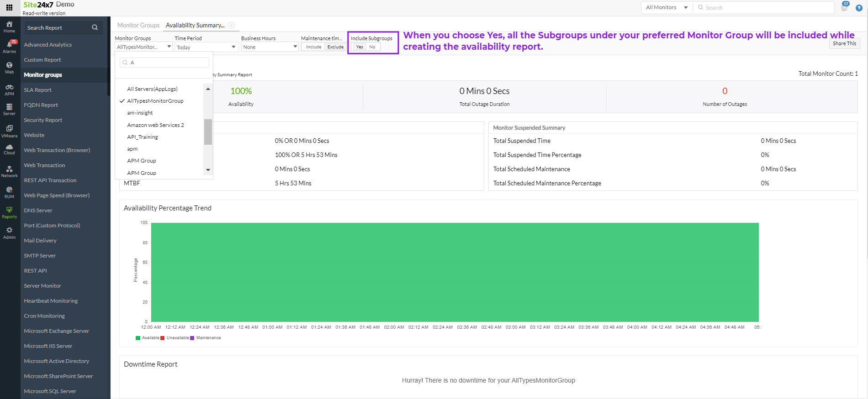Viewport: 868px width, 399px height.
Task: Open Security Report
Action: (x=43, y=120)
